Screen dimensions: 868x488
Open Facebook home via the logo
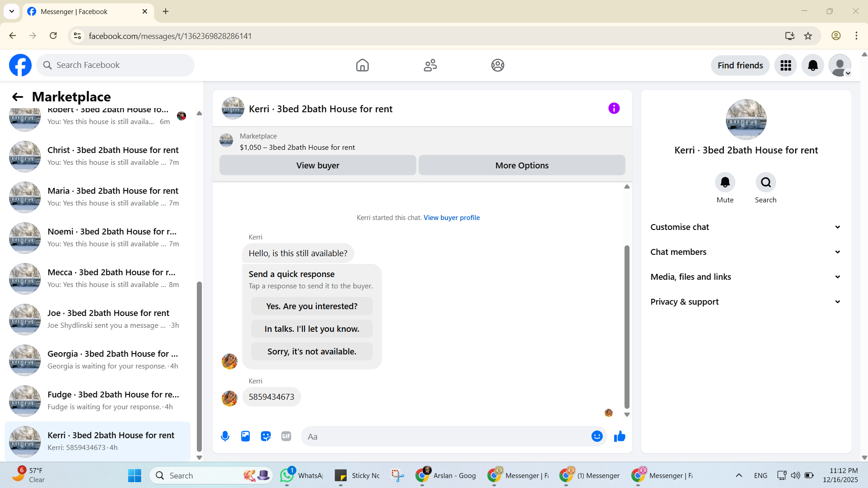click(20, 65)
